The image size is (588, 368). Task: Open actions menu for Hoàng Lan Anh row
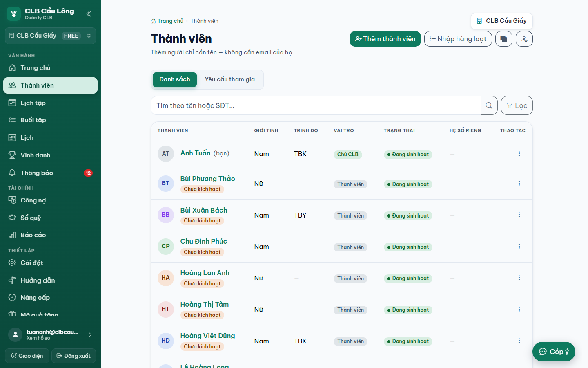coord(519,278)
